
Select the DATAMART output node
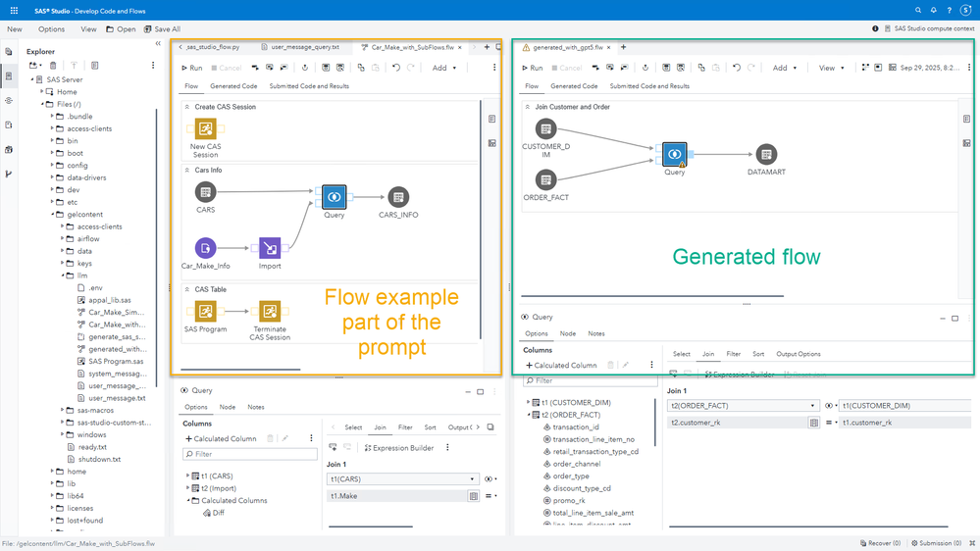point(766,154)
